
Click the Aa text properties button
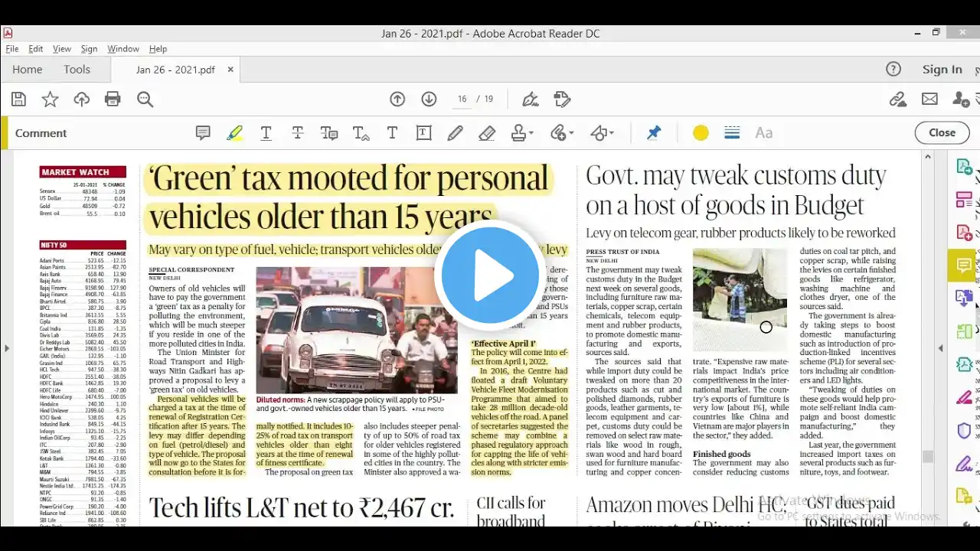763,133
